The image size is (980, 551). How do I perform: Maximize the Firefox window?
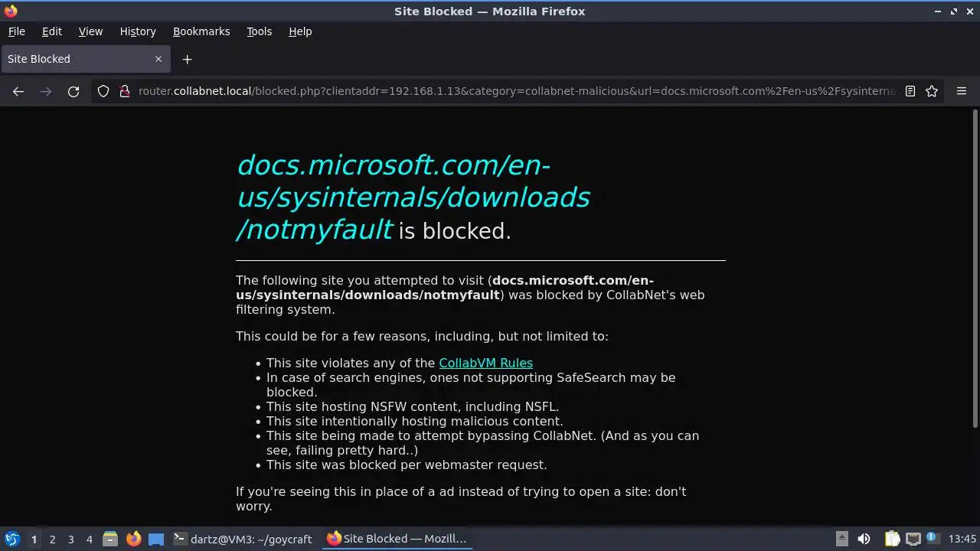[954, 11]
